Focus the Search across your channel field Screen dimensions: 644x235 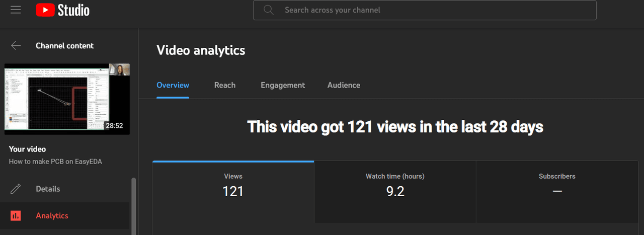433,10
